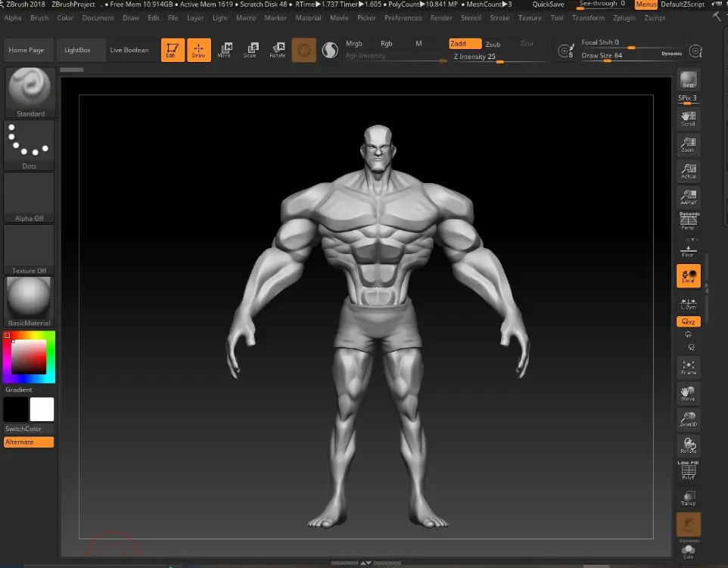Adjust the Z Intensity slider
The height and width of the screenshot is (568, 728).
[499, 57]
